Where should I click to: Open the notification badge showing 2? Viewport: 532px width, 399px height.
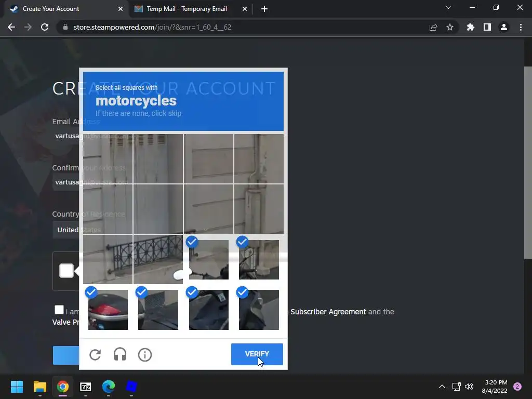(517, 387)
